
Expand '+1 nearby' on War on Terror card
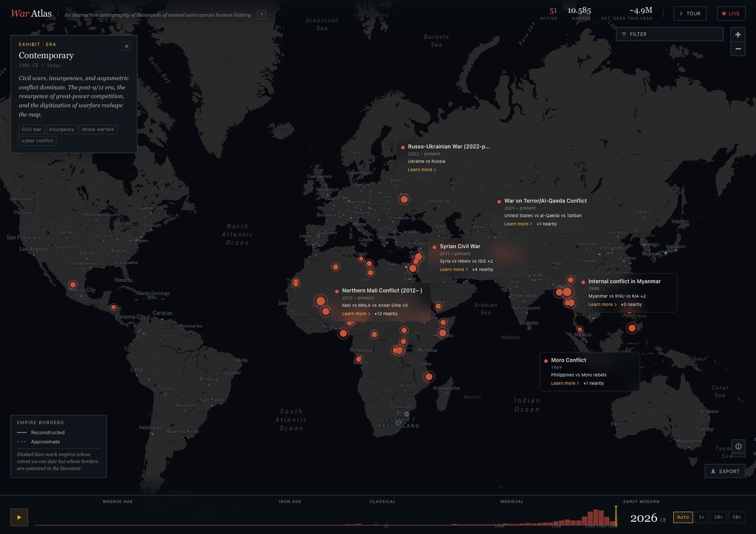546,224
